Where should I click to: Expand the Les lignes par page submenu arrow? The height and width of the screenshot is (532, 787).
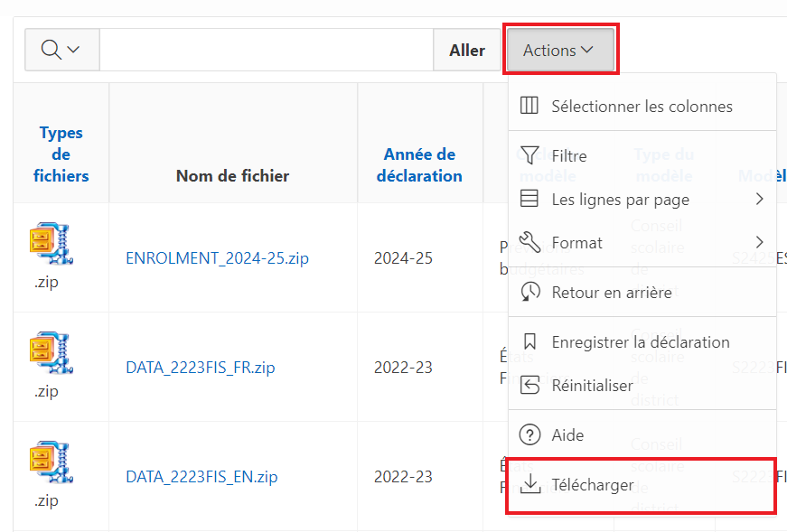coord(759,200)
